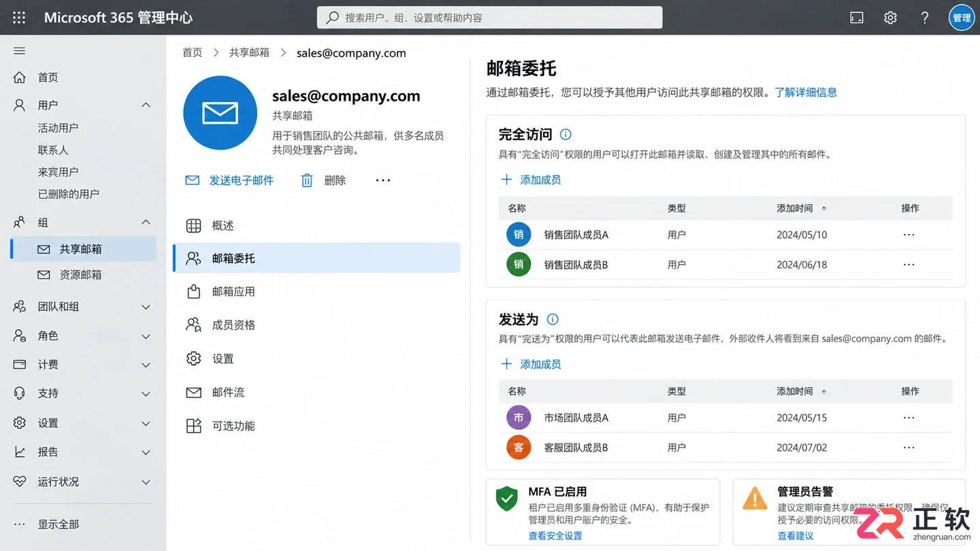Select 共享邮箱 in the sidebar

[x=83, y=249]
